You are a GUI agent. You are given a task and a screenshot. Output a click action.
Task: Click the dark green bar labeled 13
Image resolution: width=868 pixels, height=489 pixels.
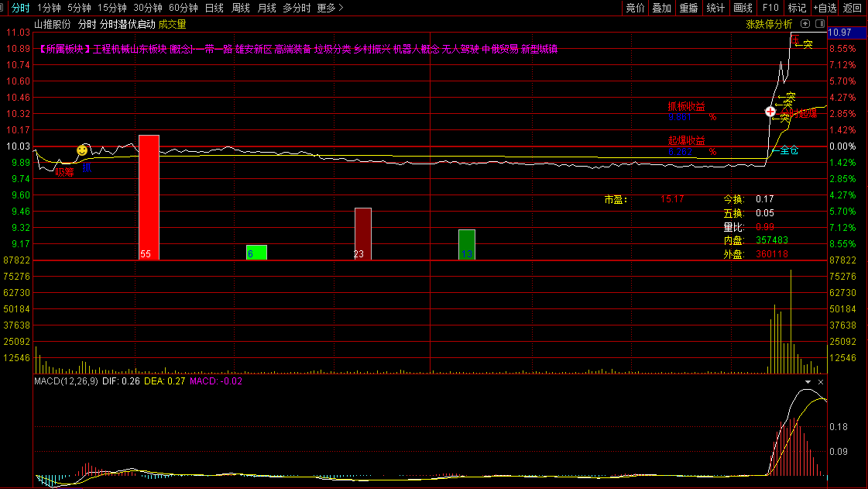(467, 244)
